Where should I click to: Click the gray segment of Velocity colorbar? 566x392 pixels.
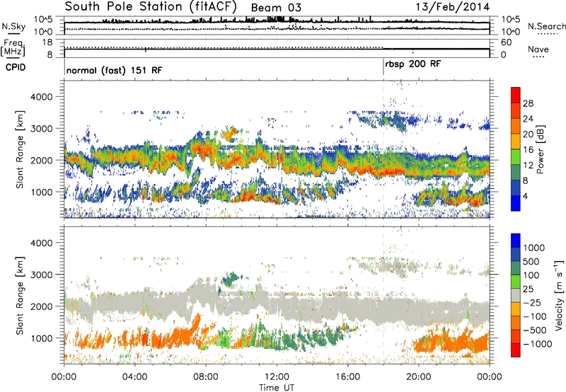tap(516, 296)
